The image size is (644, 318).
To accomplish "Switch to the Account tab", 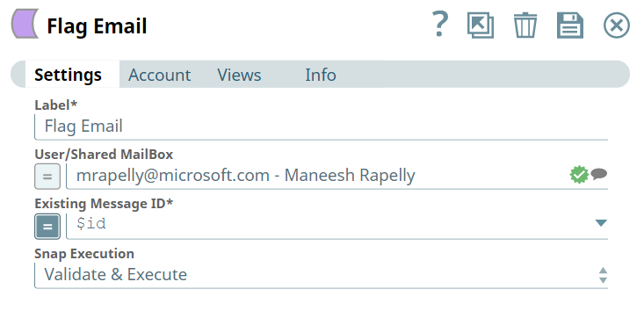I will (x=159, y=75).
